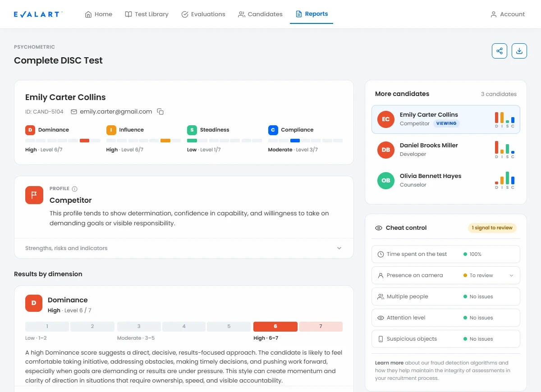
Task: Click the download report icon button
Action: (519, 51)
